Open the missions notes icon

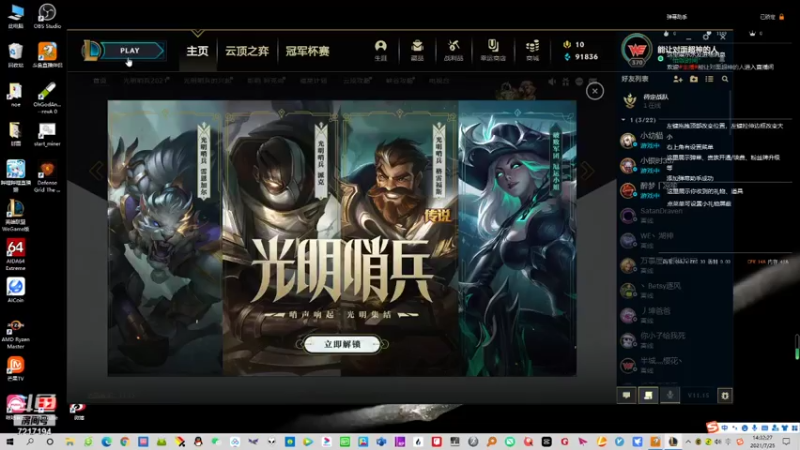(x=648, y=395)
